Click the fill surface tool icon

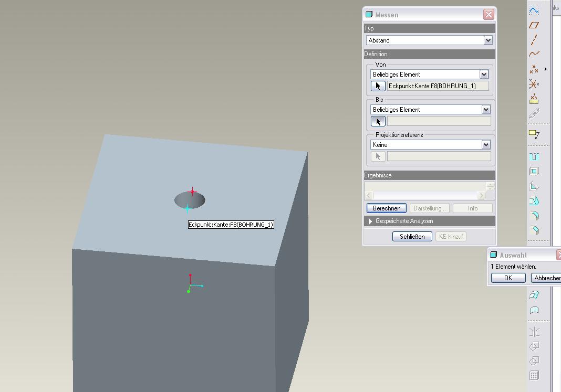[x=534, y=310]
